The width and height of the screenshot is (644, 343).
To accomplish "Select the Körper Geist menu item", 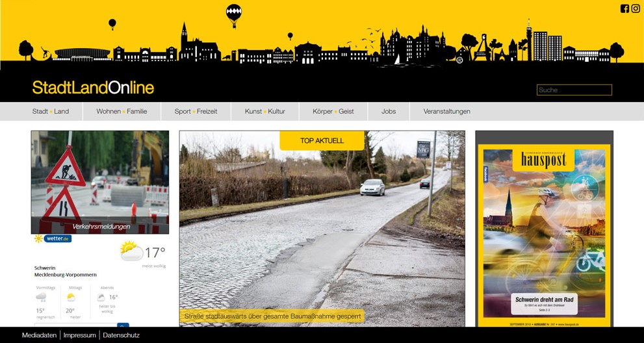I will tap(333, 111).
